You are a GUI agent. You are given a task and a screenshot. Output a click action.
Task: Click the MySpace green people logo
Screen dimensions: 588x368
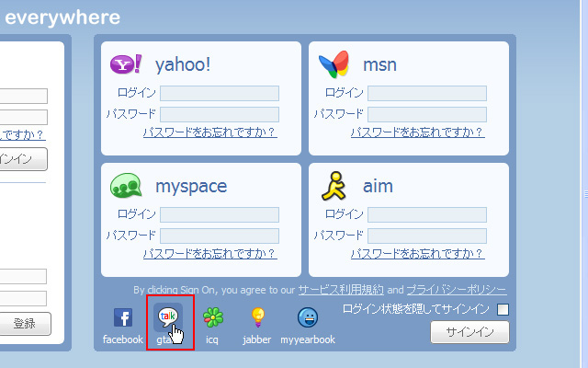(x=126, y=186)
